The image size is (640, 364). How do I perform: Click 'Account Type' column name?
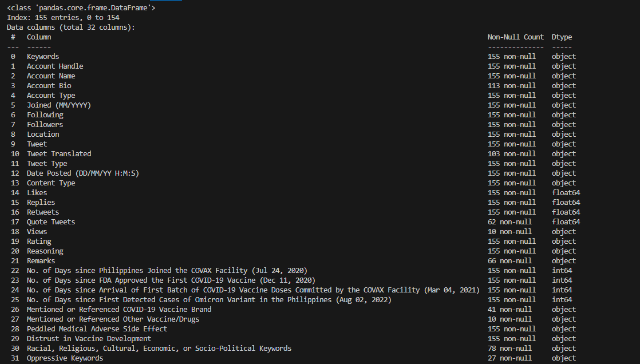[51, 96]
